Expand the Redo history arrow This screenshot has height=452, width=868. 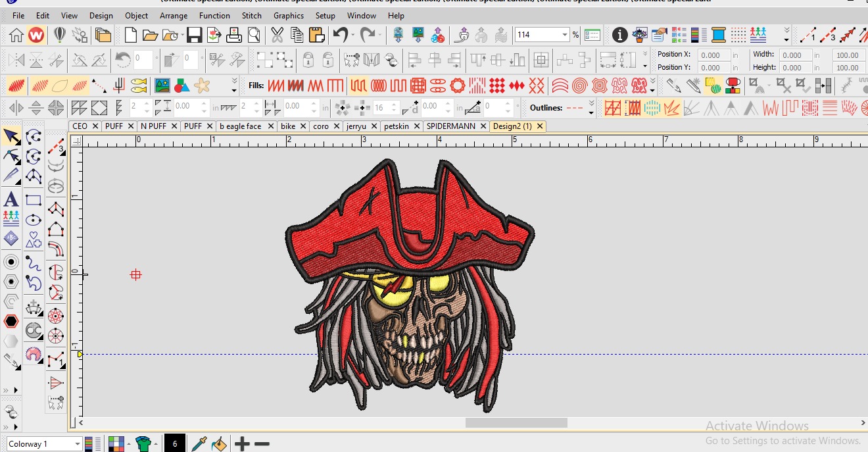coord(380,35)
